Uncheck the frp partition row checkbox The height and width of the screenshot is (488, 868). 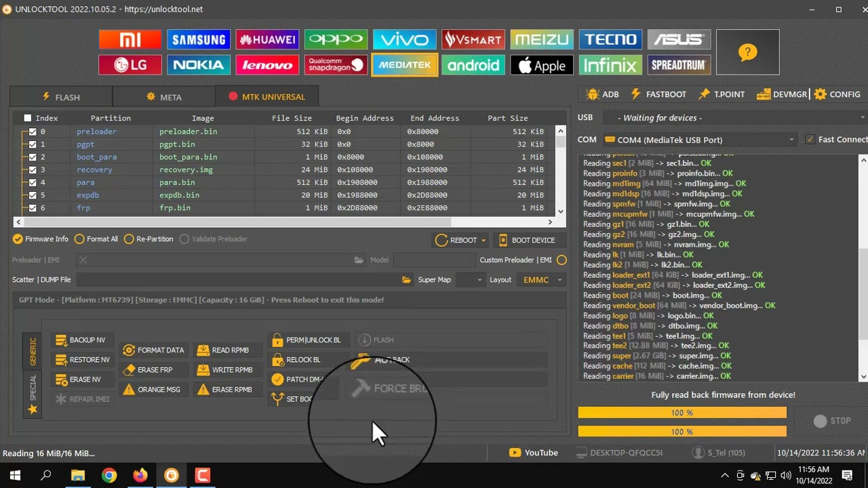[33, 208]
